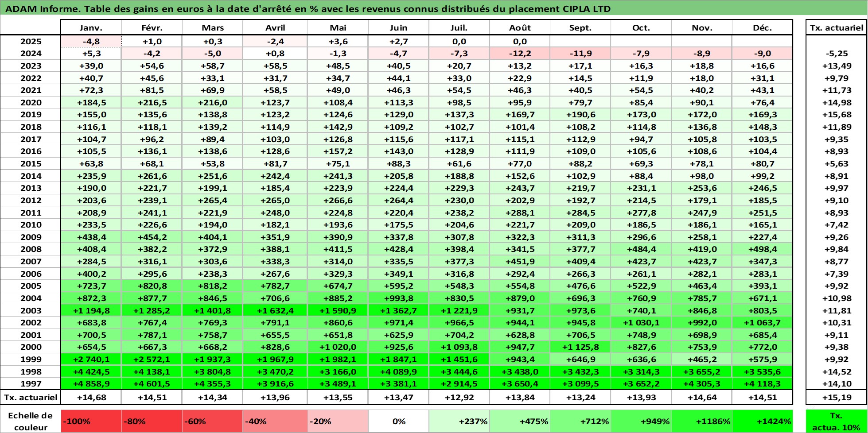Click the +14,52 actuarial rate for 1998
Viewport: 868px width, 433px height.
pyautogui.click(x=836, y=372)
